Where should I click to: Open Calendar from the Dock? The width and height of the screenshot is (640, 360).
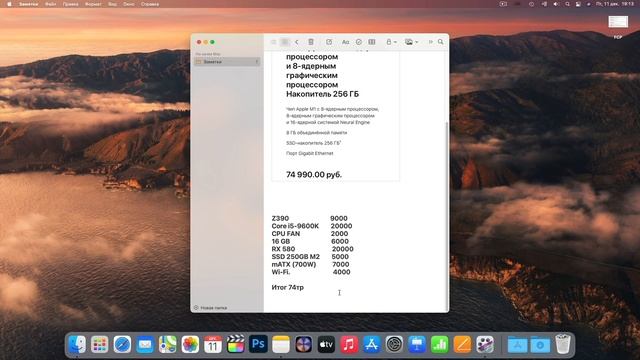pyautogui.click(x=213, y=344)
